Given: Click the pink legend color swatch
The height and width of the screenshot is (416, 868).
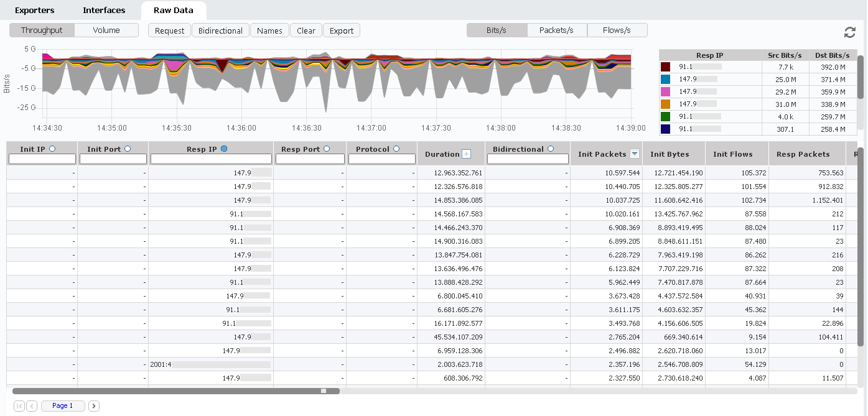Looking at the screenshot, I should (666, 92).
